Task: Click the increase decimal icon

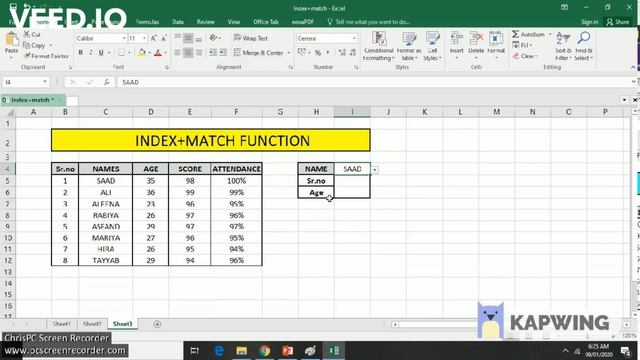Action: pos(342,52)
